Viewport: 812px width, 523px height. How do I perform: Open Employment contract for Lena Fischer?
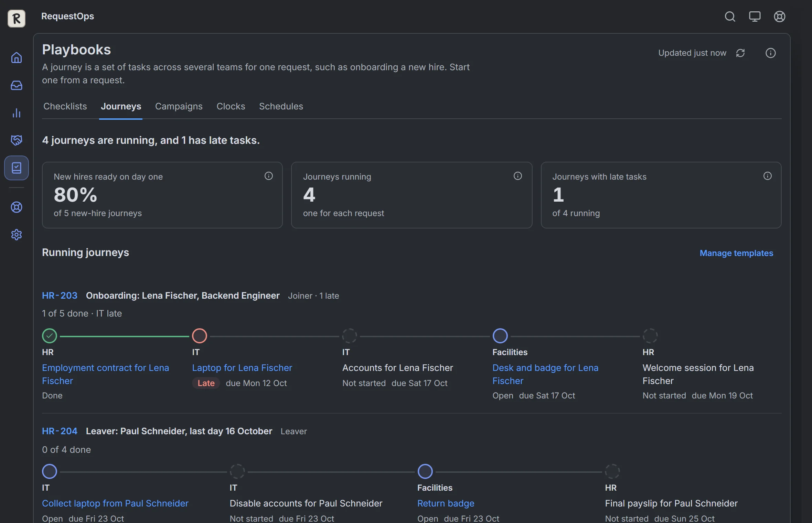(x=105, y=374)
